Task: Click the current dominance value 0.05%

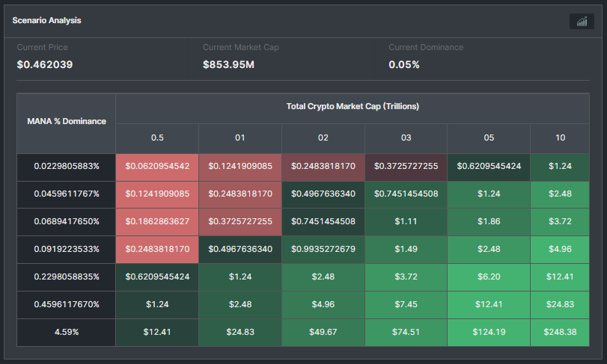Action: [x=404, y=64]
